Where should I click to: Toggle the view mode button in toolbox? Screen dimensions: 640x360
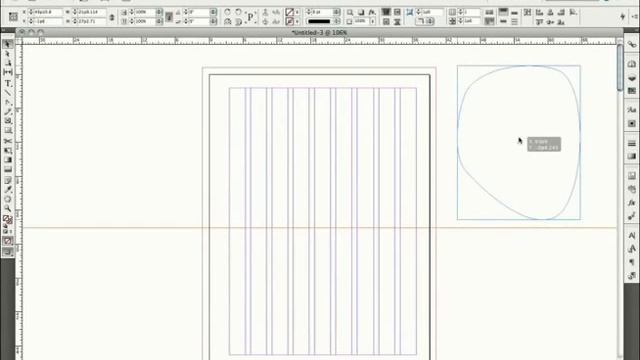coord(7,252)
